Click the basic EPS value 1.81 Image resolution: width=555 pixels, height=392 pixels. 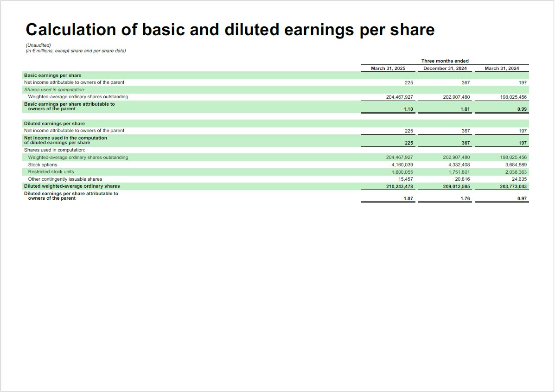click(465, 109)
